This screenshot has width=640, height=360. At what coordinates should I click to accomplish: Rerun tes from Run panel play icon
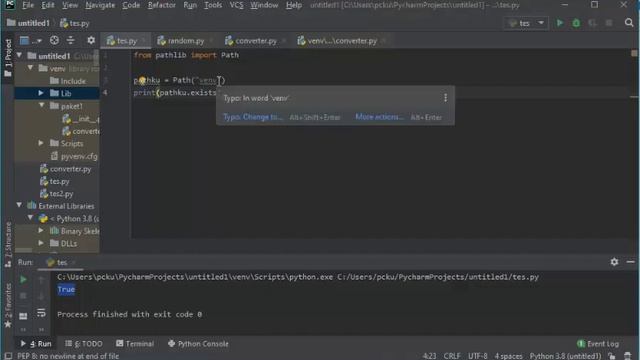(x=23, y=280)
